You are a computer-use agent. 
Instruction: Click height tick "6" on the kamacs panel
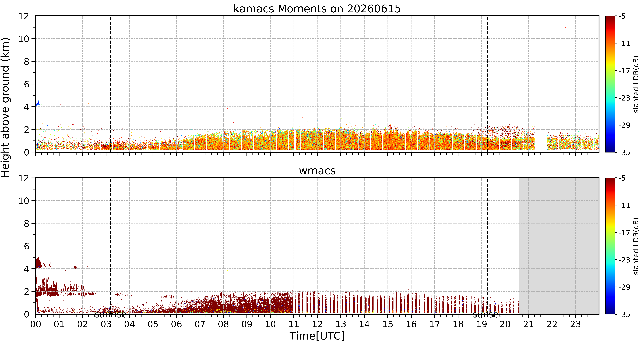click(x=26, y=84)
